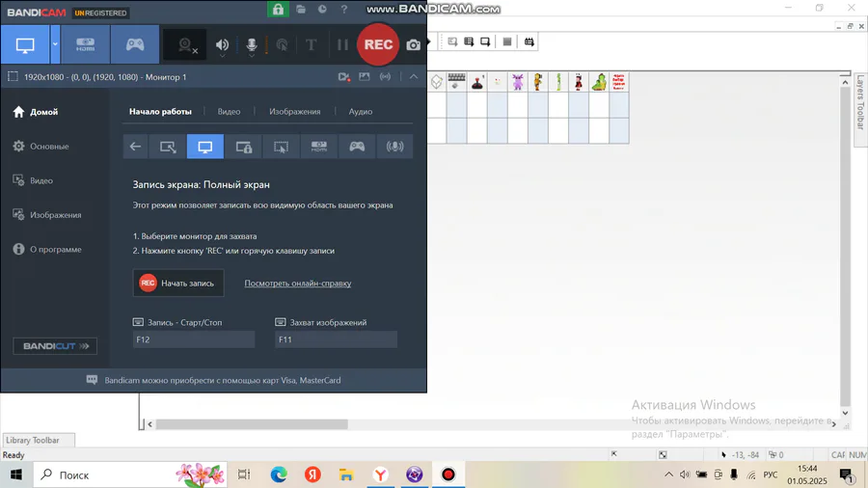This screenshot has height=488, width=868.
Task: Expand microphone settings chevron below mic
Action: (252, 56)
